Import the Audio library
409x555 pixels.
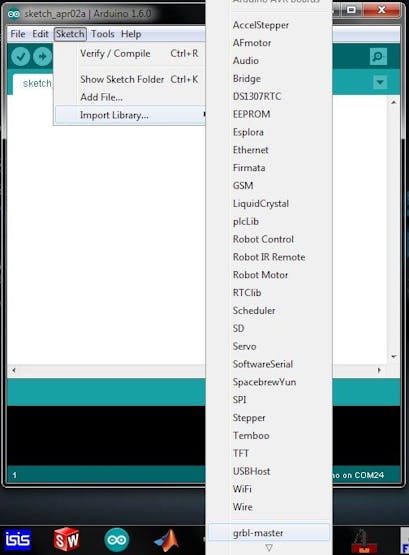[x=246, y=61]
